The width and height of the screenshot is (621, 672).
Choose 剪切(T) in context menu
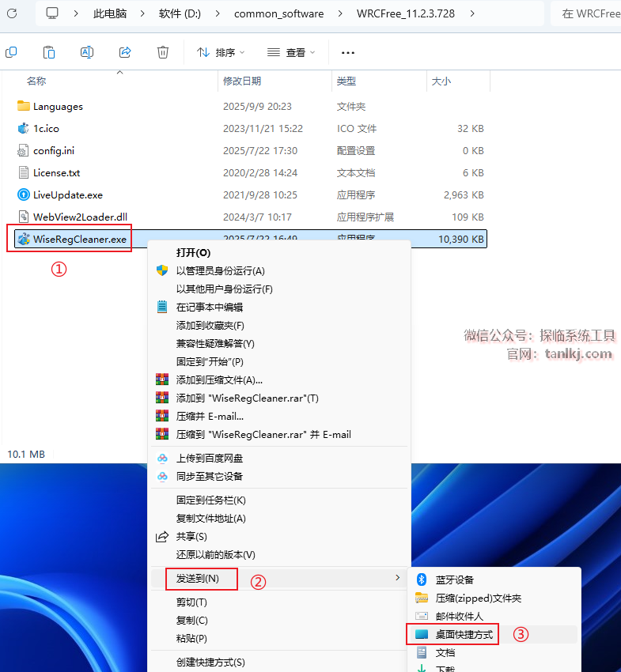[x=279, y=602]
